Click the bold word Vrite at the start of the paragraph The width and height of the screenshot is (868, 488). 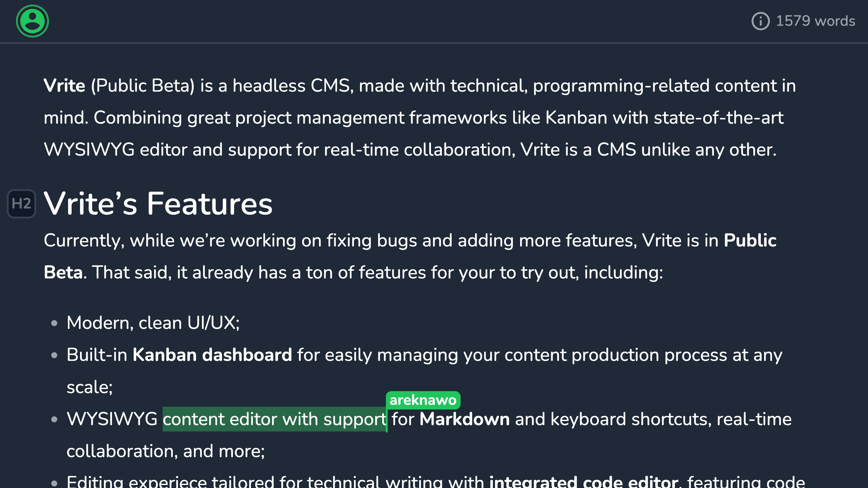[x=64, y=86]
